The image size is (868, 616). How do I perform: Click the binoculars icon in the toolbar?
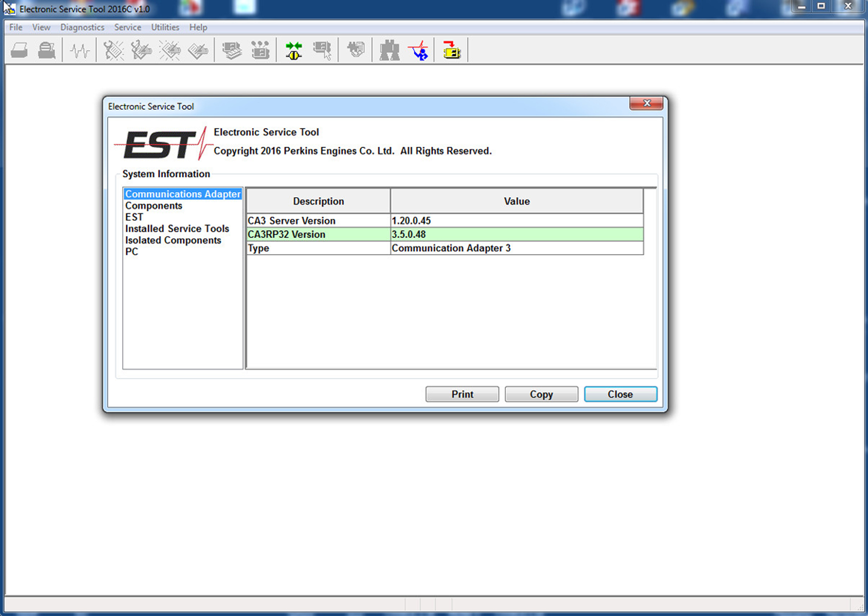pos(389,50)
